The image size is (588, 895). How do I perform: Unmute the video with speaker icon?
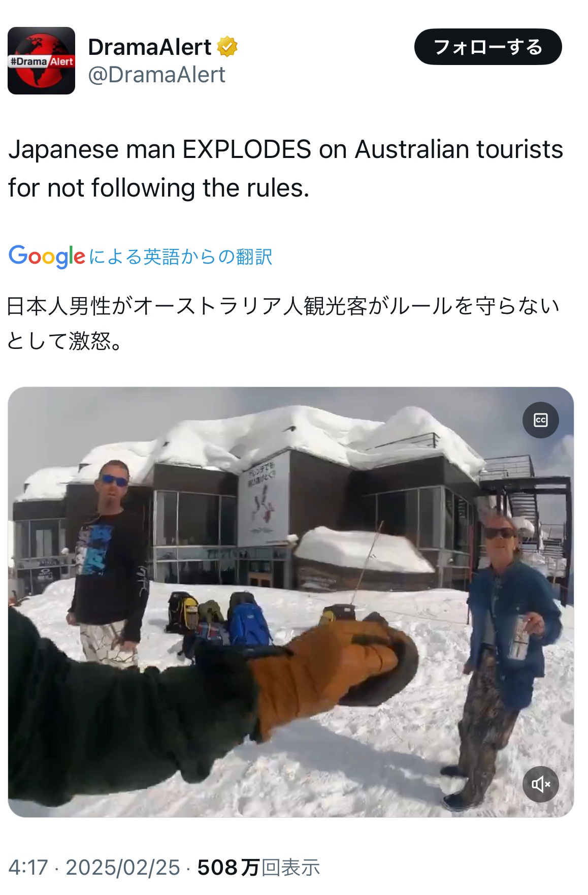(541, 784)
